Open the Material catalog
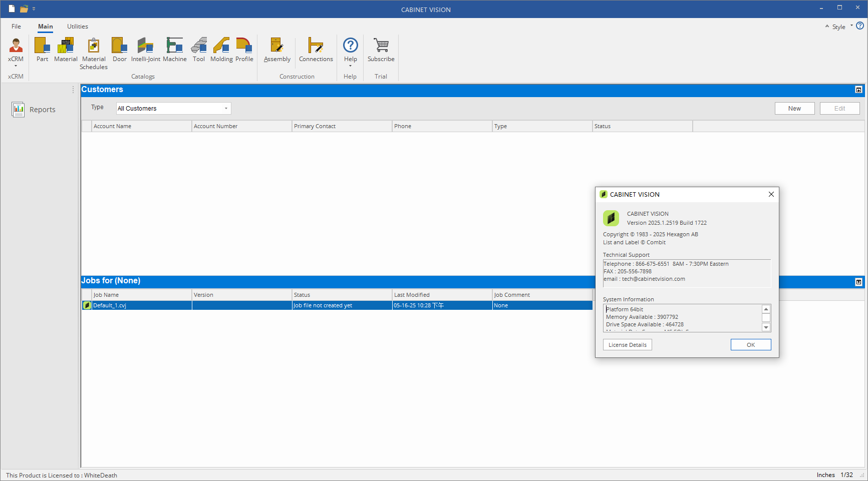Viewport: 868px width, 481px height. tap(66, 50)
